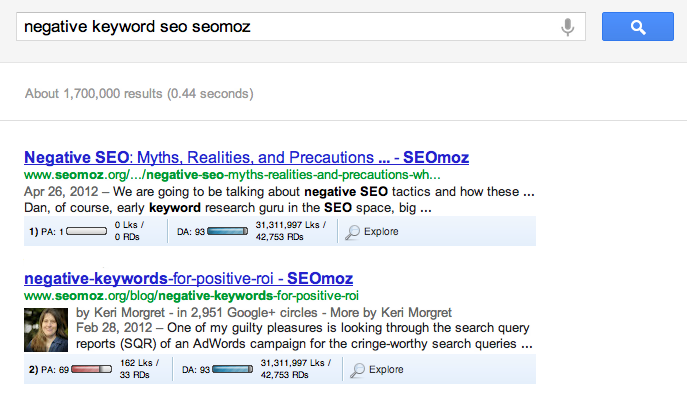Click the Explore magnifier icon in result 1
The image size is (687, 397).
click(x=352, y=232)
